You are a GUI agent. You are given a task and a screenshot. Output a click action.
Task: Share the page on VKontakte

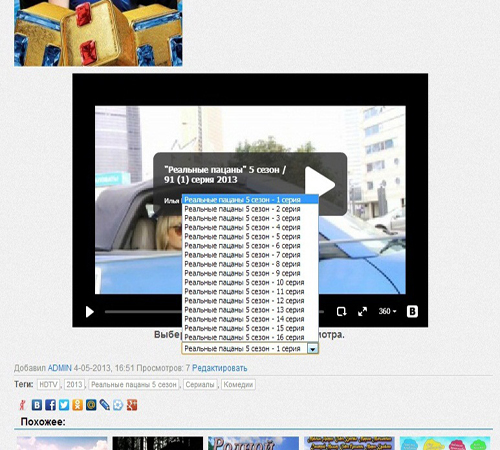pyautogui.click(x=37, y=405)
